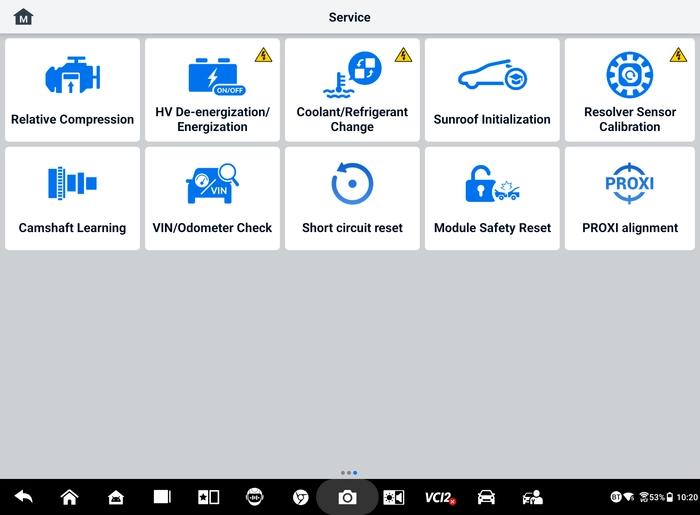Image resolution: width=700 pixels, height=515 pixels.
Task: Open the Relative Compression service
Action: pos(72,90)
